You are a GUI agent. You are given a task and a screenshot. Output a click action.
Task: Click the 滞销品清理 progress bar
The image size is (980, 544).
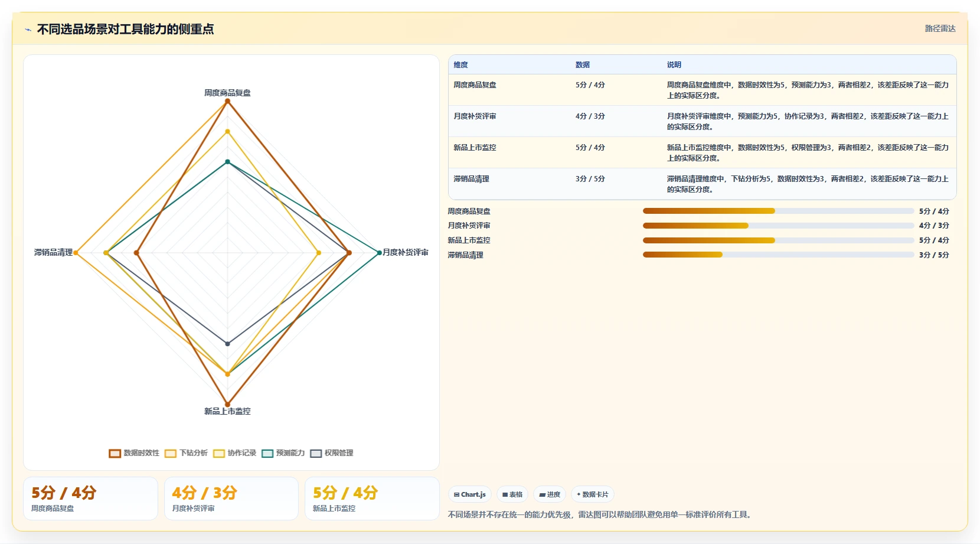tap(778, 255)
